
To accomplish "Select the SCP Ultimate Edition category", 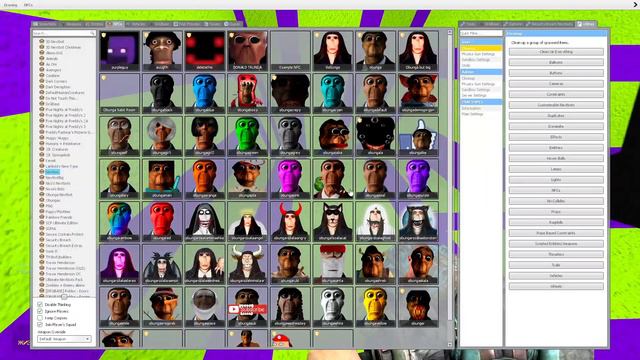I will 61,223.
